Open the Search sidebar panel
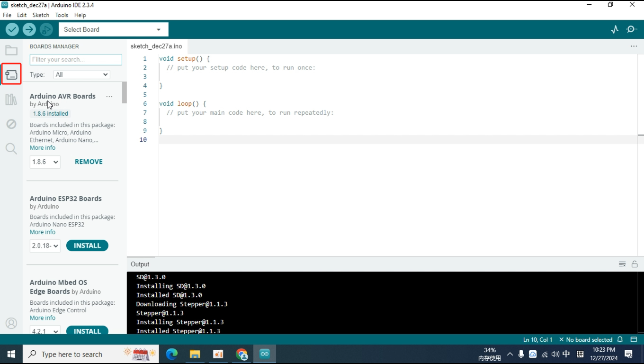The image size is (644, 364). (x=11, y=149)
